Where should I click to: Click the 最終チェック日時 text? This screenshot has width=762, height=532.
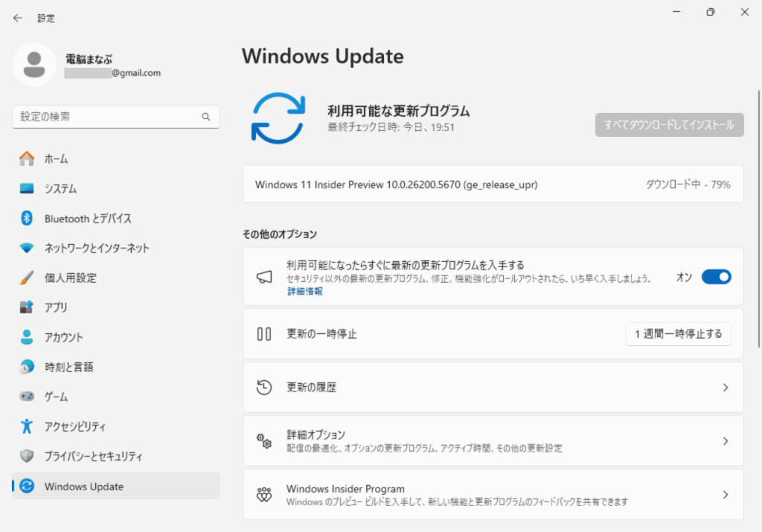click(x=391, y=127)
